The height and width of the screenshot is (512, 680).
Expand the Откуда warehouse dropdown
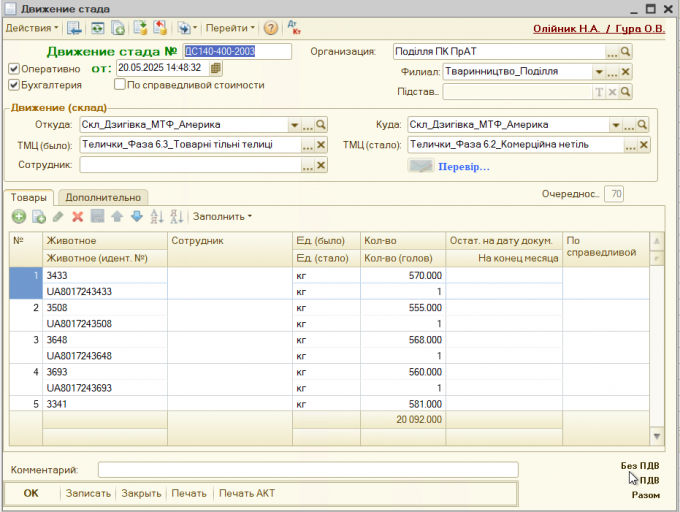(x=294, y=125)
